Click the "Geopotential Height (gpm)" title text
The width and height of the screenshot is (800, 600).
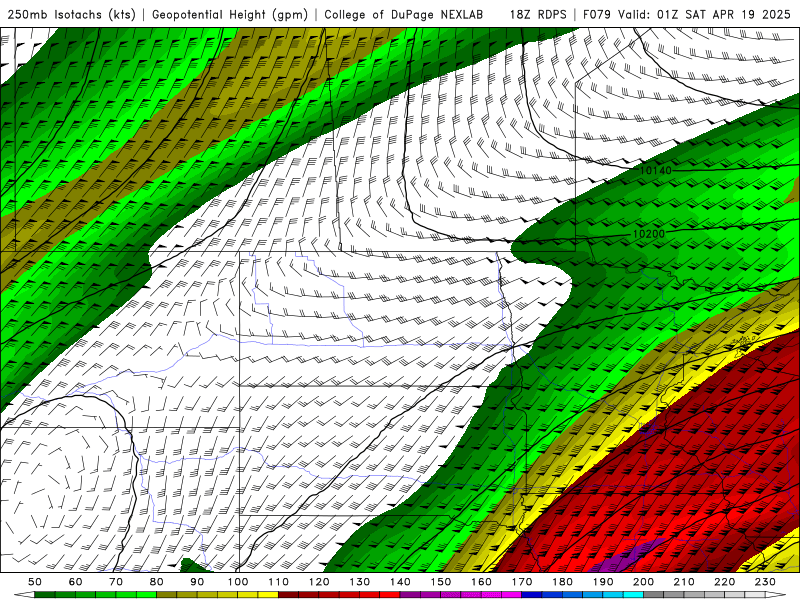click(x=230, y=15)
